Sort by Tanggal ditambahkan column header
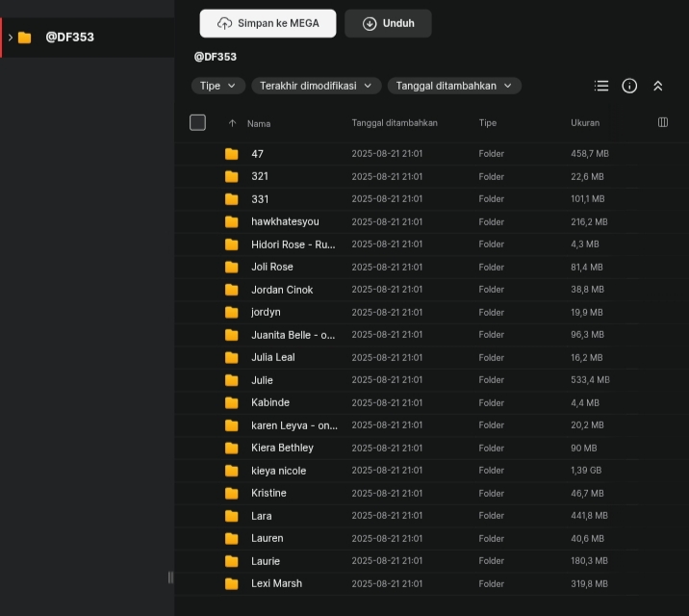This screenshot has height=616, width=689. (395, 123)
